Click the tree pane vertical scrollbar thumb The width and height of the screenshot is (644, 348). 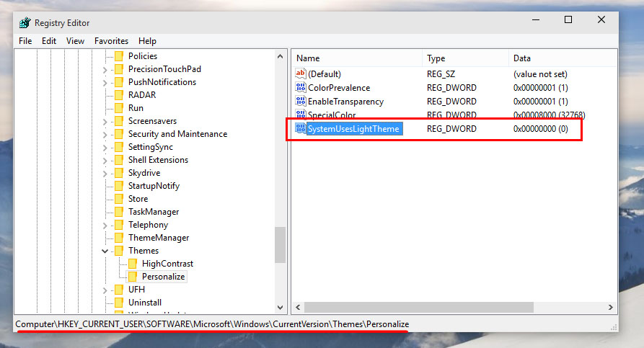(280, 244)
